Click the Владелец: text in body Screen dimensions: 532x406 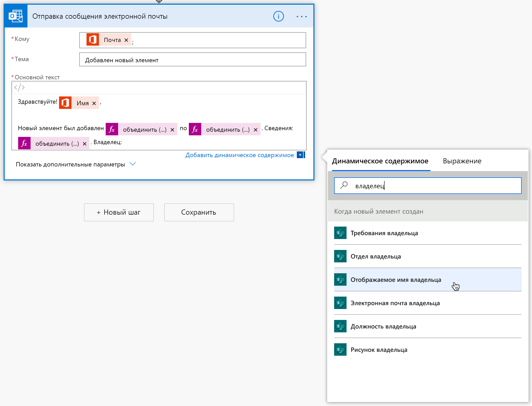pyautogui.click(x=107, y=142)
